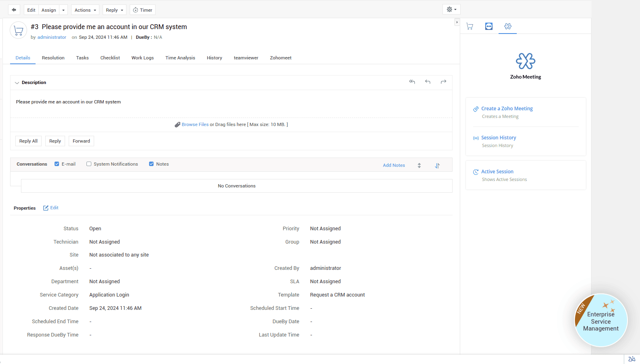Viewport: 640px width, 364px height.
Task: Uncheck the E-mail conversations checkbox
Action: [x=57, y=164]
